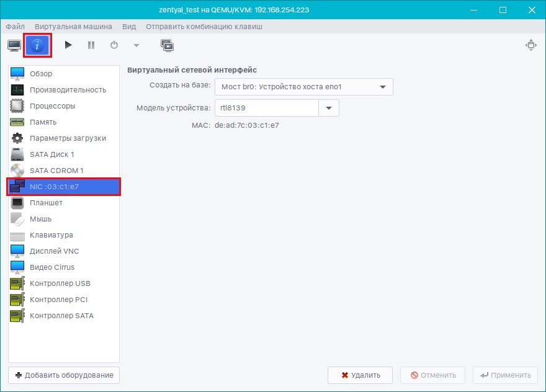The width and height of the screenshot is (546, 392).
Task: Click the Удалить button
Action: coord(360,375)
